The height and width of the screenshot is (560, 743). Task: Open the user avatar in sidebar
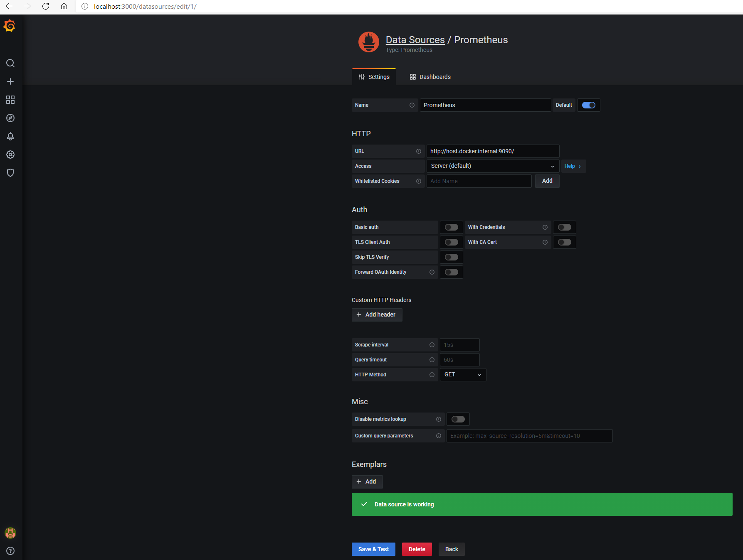(10, 533)
